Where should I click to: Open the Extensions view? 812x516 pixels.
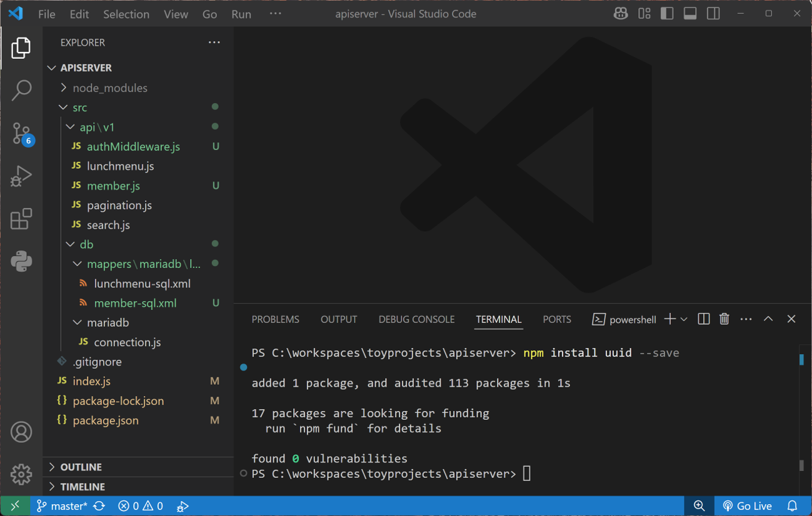21,219
